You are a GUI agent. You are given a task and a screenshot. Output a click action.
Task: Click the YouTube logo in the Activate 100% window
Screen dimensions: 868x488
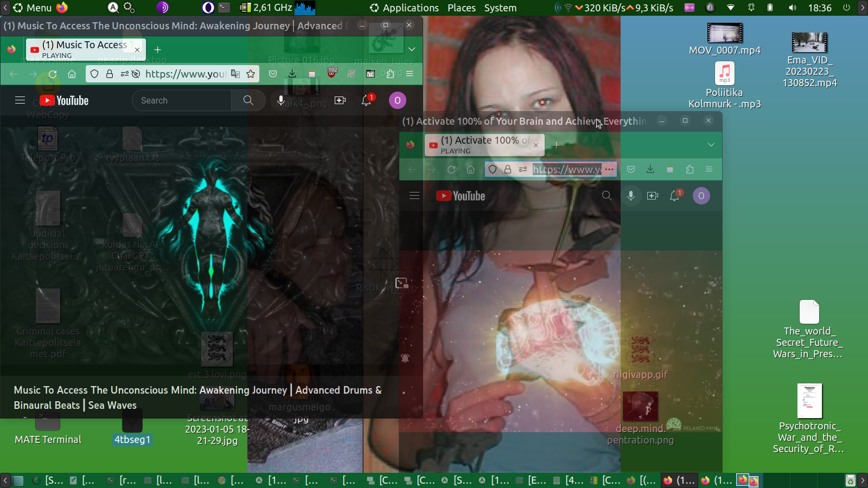(x=461, y=196)
